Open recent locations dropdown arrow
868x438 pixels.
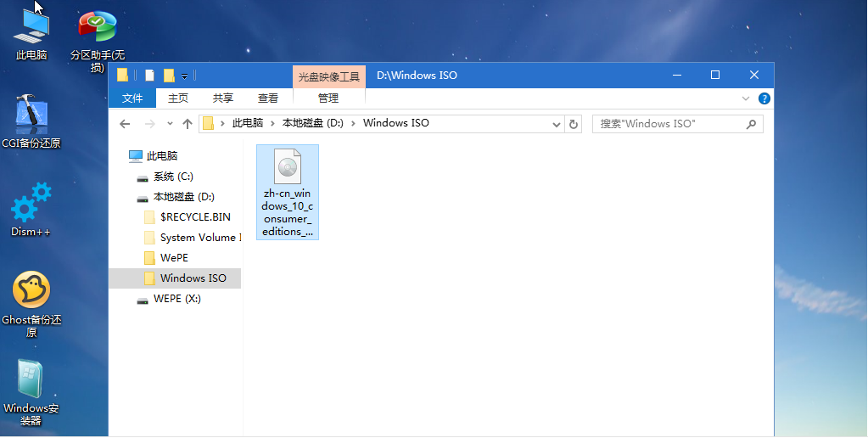(170, 124)
